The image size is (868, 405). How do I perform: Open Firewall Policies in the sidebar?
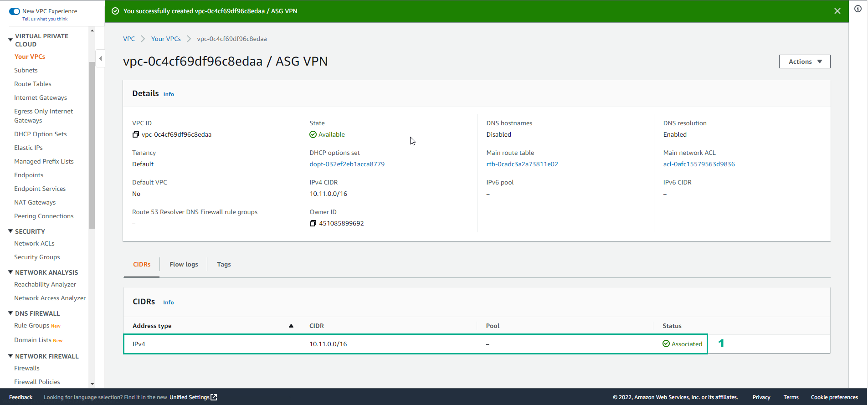pyautogui.click(x=37, y=382)
